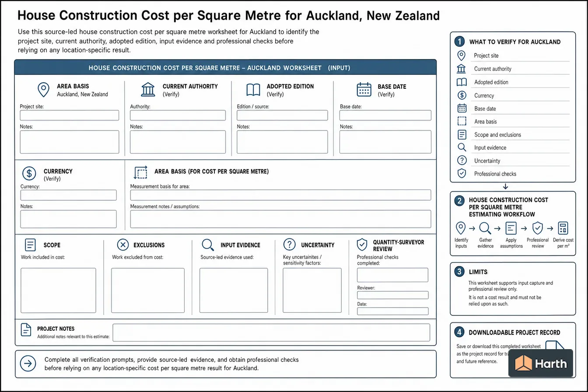Click the Edition / source input field

click(x=282, y=115)
